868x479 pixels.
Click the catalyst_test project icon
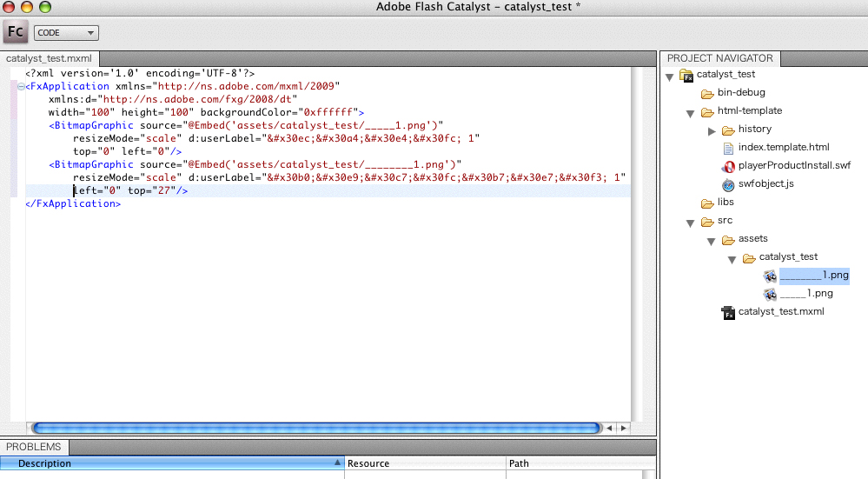coord(686,76)
